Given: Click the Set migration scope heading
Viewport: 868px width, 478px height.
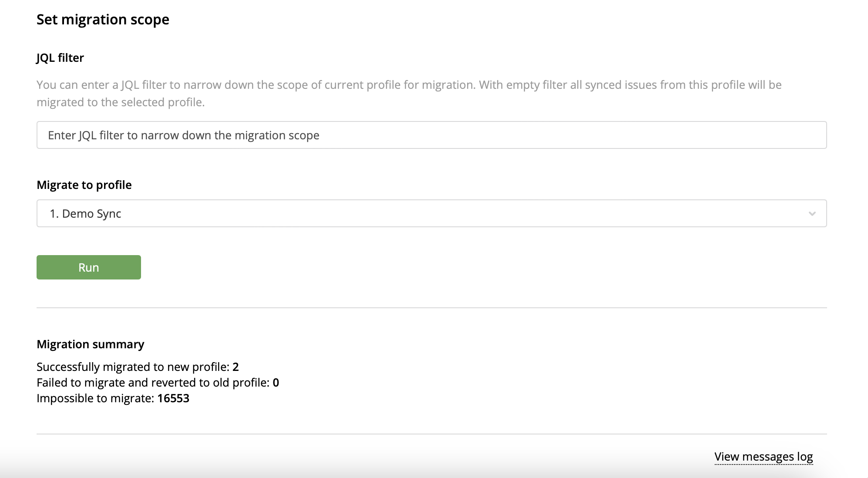Looking at the screenshot, I should coord(103,20).
